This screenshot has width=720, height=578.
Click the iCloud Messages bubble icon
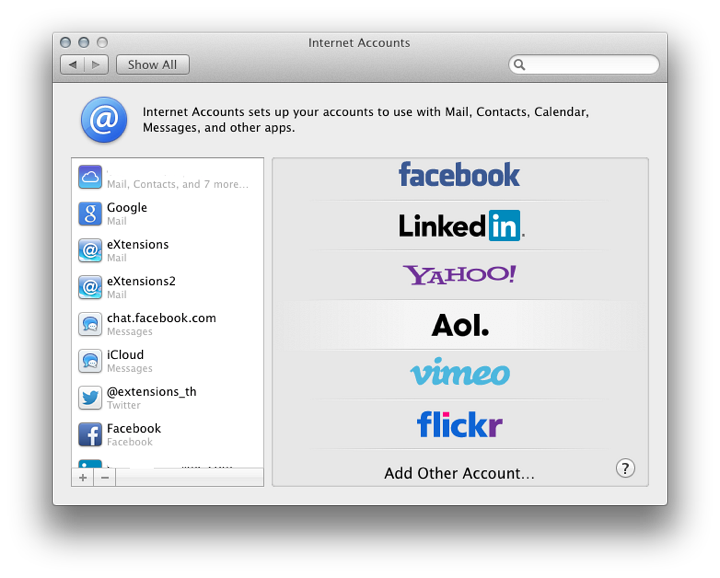coord(90,361)
